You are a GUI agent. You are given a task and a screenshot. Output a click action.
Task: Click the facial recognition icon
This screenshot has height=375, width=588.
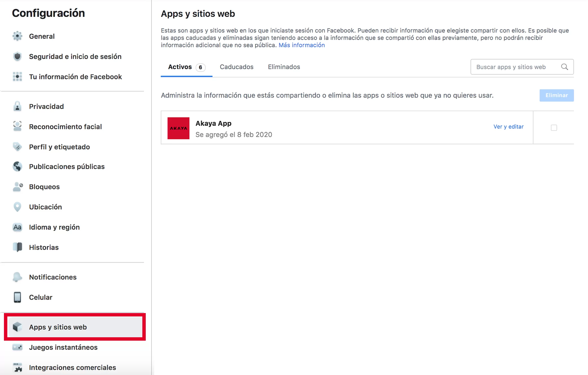click(x=17, y=126)
